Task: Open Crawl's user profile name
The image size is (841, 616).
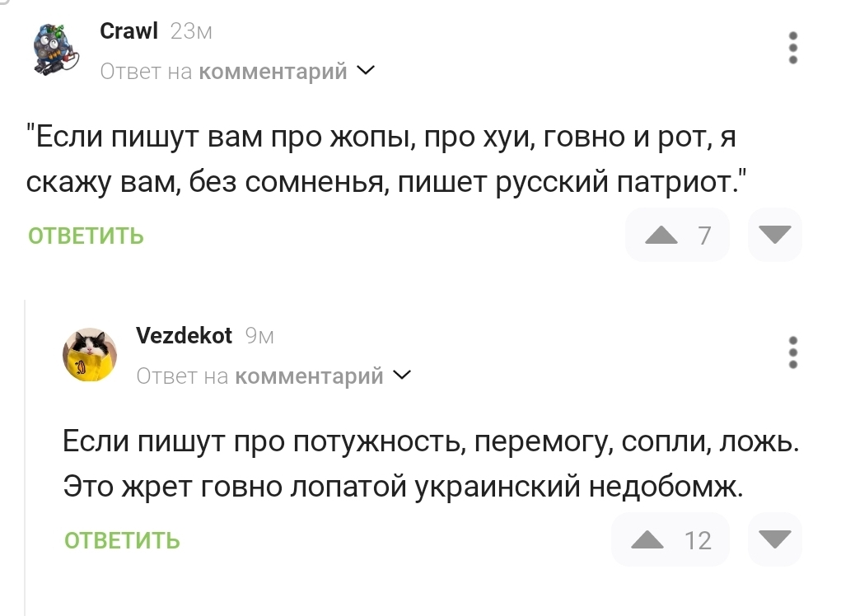Action: pos(128,31)
